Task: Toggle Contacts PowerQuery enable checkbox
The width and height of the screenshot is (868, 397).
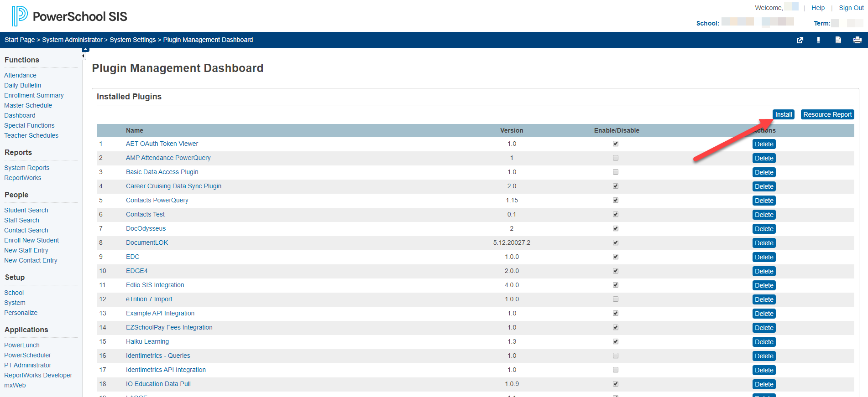Action: coord(616,200)
